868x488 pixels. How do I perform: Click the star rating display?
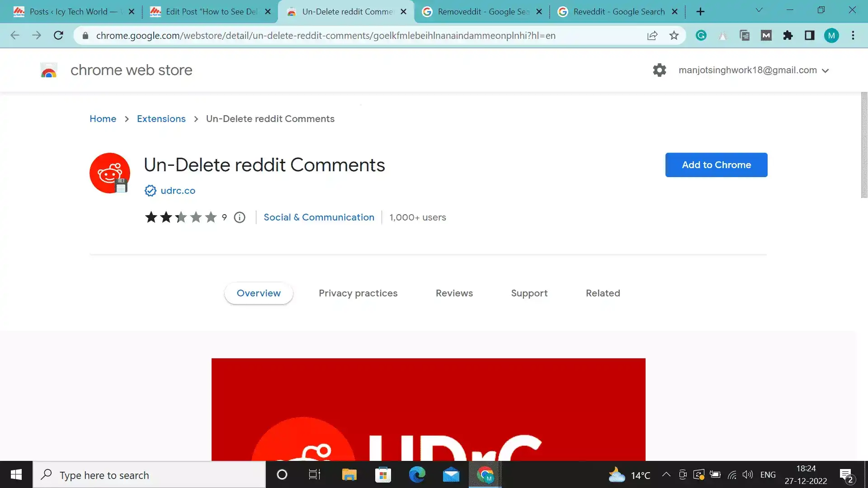[181, 217]
